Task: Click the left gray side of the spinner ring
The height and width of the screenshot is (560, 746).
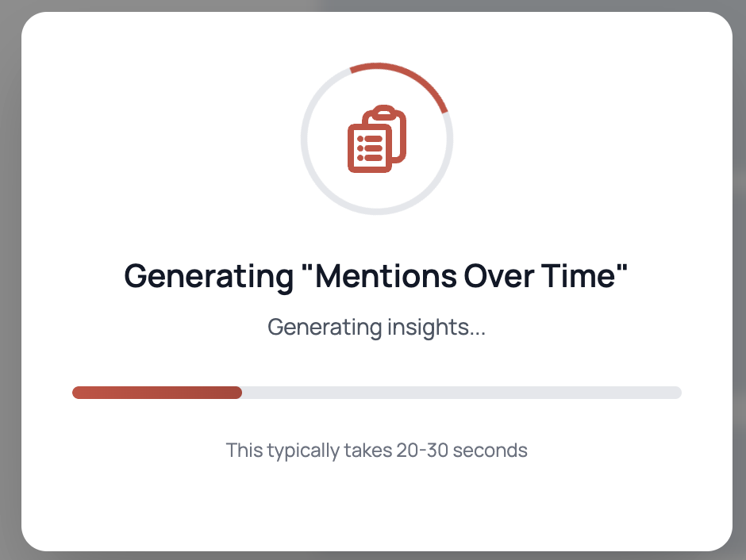Action: tap(303, 139)
